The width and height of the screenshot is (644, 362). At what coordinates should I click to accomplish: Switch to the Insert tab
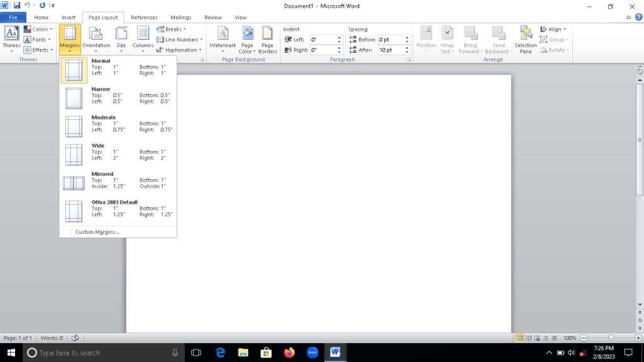click(69, 17)
